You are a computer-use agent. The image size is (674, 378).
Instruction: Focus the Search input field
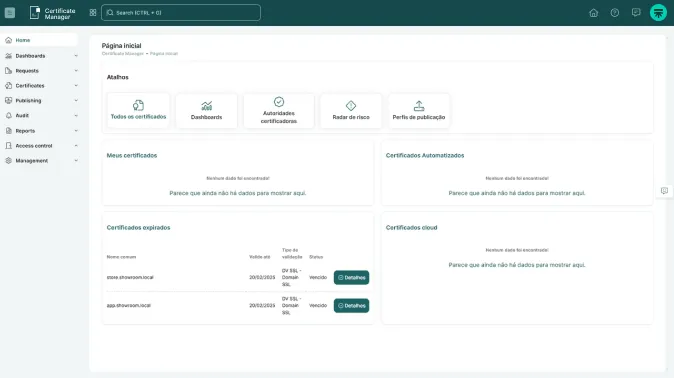pyautogui.click(x=181, y=13)
